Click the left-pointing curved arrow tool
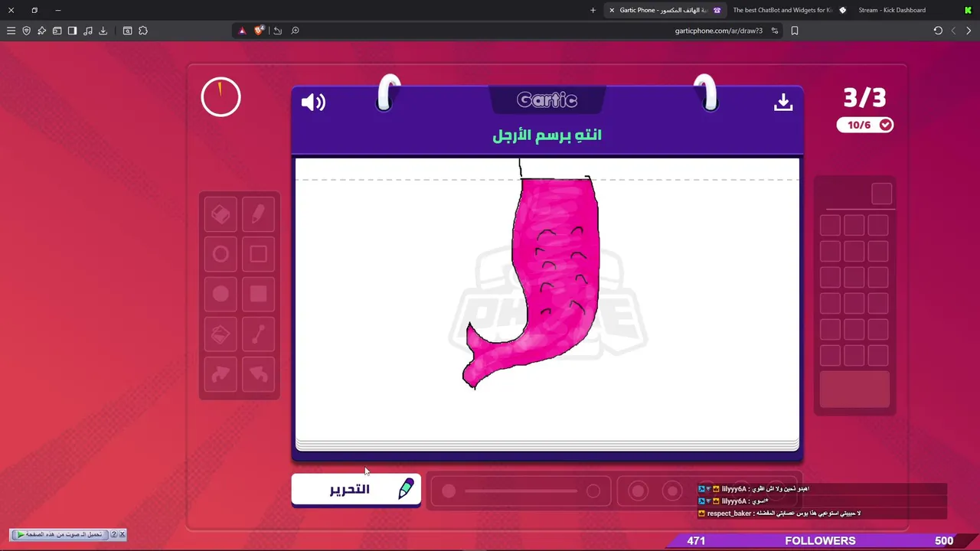The width and height of the screenshot is (980, 551). (x=259, y=374)
